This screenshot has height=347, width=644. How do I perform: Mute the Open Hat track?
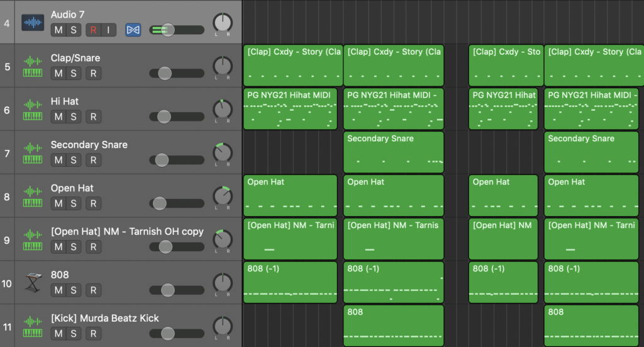[58, 203]
